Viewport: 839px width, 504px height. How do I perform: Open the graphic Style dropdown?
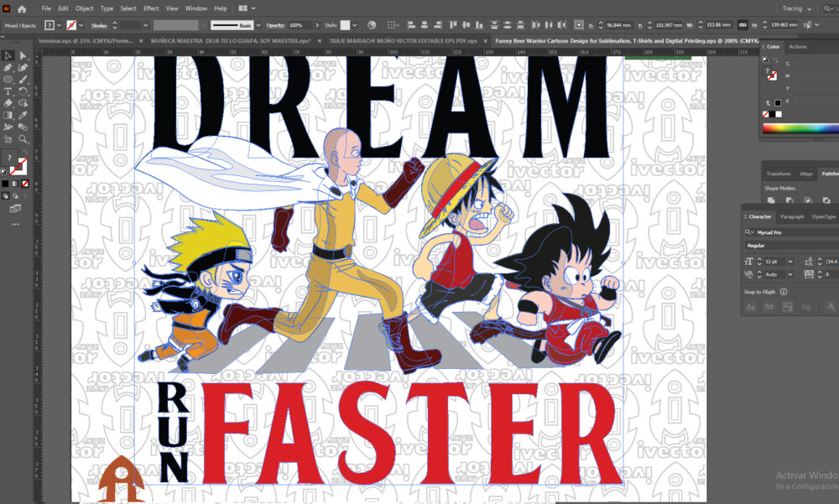pos(354,25)
